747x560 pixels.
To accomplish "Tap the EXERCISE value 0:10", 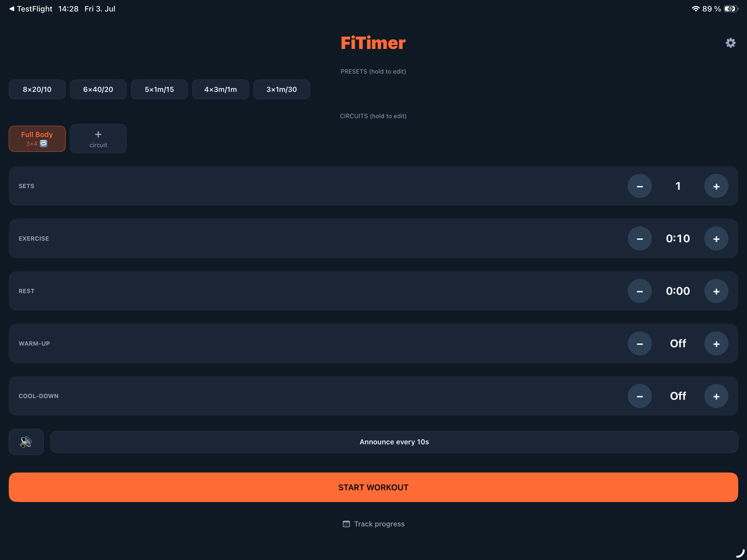I will (x=678, y=238).
